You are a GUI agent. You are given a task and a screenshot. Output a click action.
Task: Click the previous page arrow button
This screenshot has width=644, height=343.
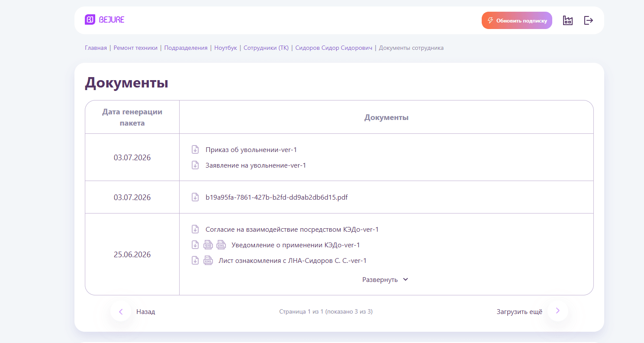(121, 311)
